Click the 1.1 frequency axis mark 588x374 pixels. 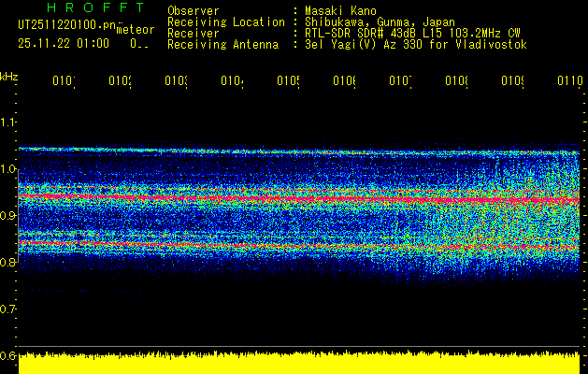(x=8, y=122)
